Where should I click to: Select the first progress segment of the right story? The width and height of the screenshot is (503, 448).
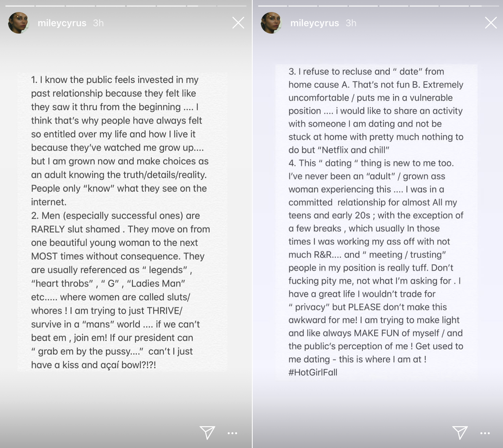pyautogui.click(x=273, y=6)
